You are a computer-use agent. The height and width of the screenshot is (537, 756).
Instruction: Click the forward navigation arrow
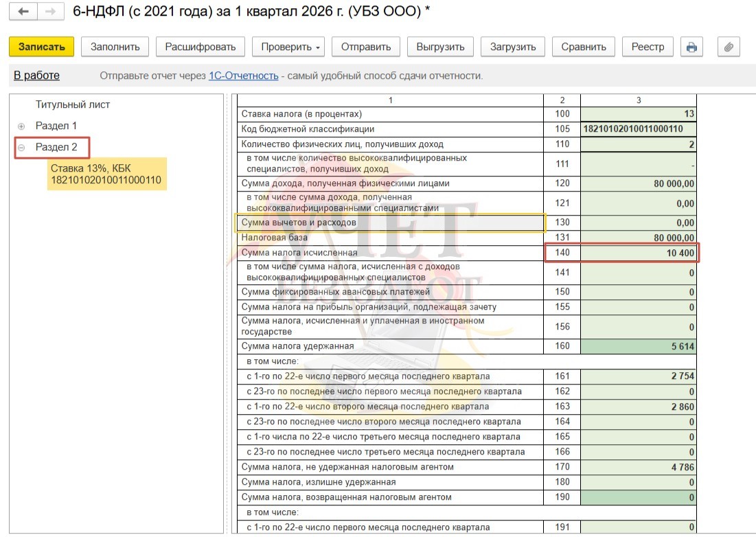(49, 12)
